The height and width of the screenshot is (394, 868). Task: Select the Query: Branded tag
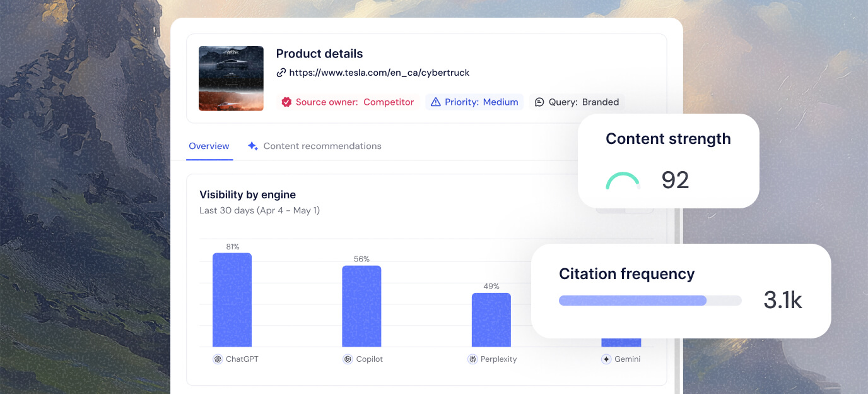coord(577,102)
